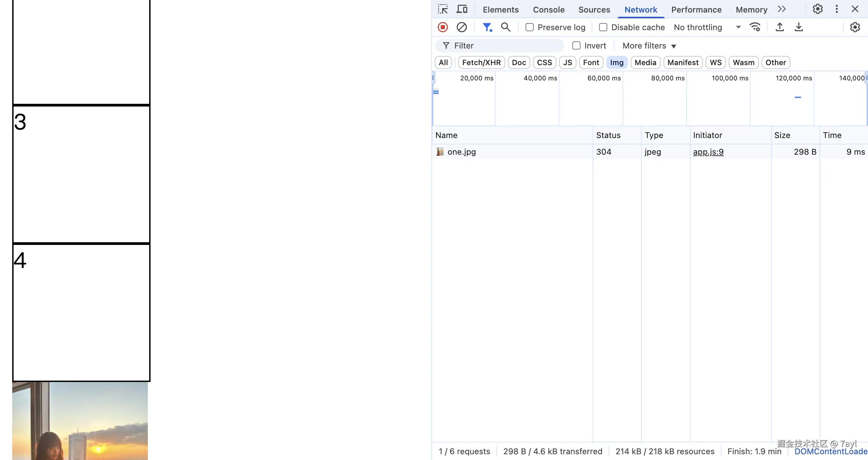Clear the network log
This screenshot has width=868, height=460.
pos(461,27)
